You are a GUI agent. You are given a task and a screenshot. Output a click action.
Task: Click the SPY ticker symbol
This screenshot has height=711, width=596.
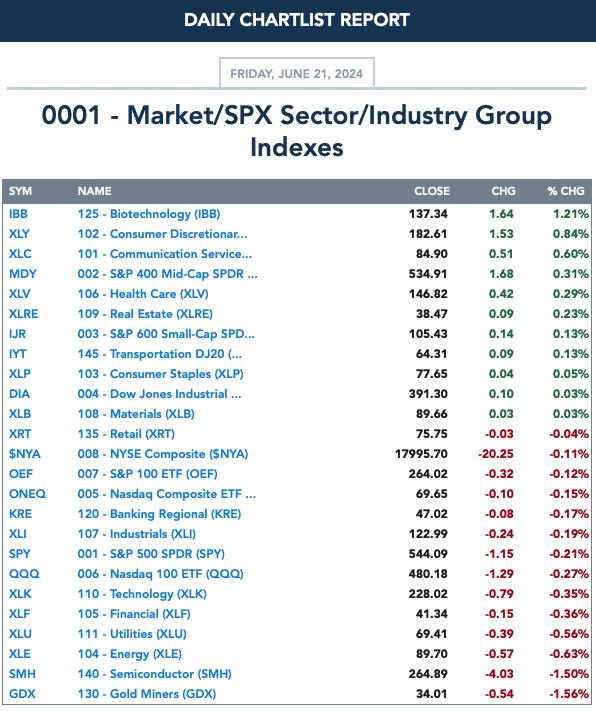point(20,554)
